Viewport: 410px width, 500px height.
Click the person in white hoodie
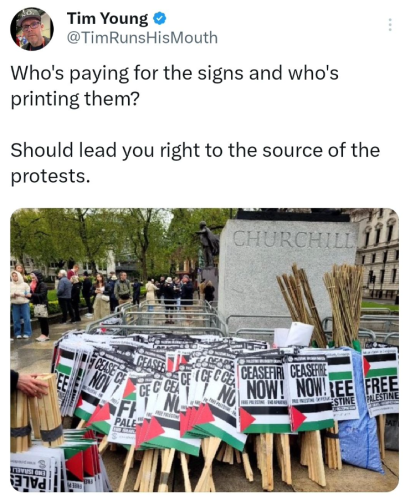point(20,304)
